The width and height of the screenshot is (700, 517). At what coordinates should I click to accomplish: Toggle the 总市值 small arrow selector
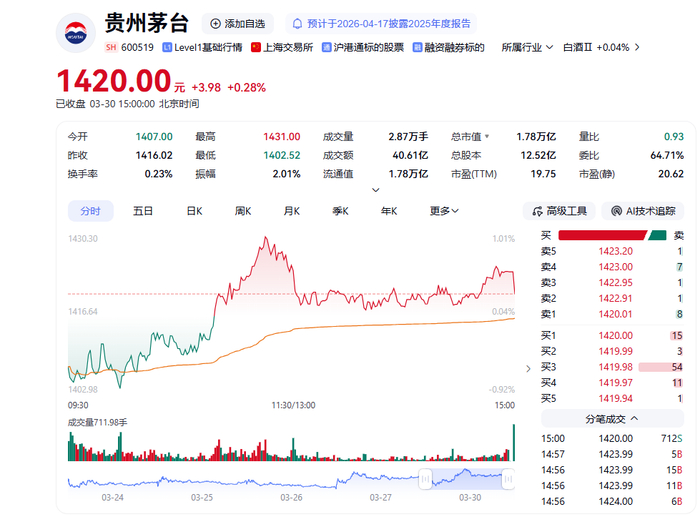(487, 137)
